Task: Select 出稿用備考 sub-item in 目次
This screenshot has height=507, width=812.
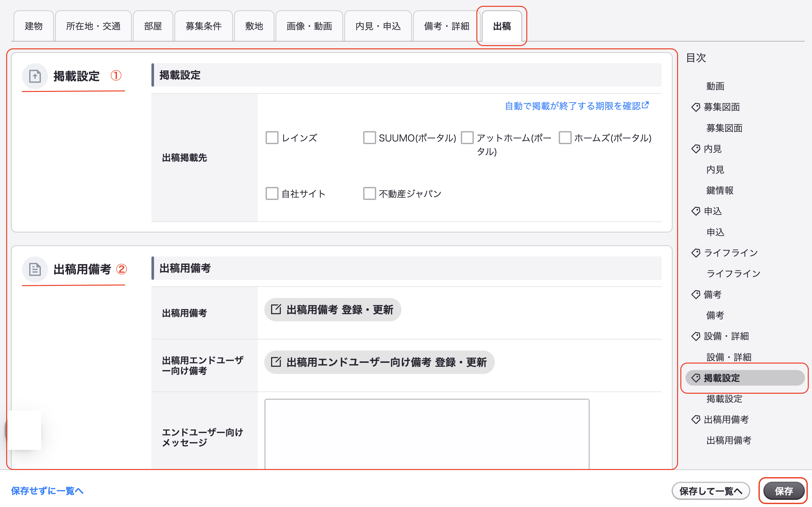Action: click(x=729, y=440)
